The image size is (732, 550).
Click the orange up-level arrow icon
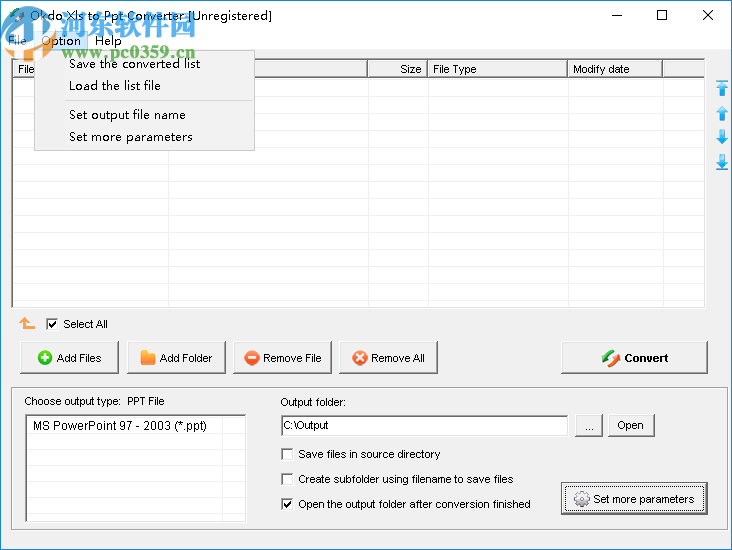(27, 323)
